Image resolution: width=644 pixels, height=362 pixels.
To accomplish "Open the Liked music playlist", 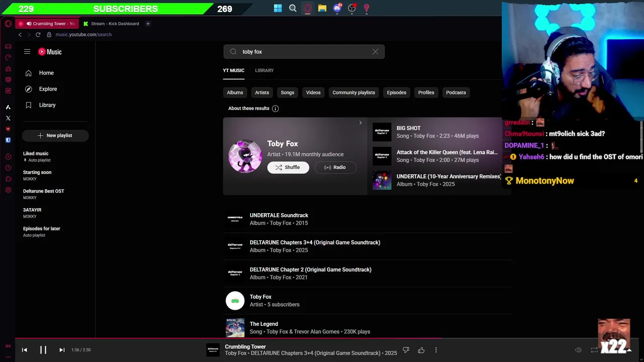I will click(x=55, y=157).
